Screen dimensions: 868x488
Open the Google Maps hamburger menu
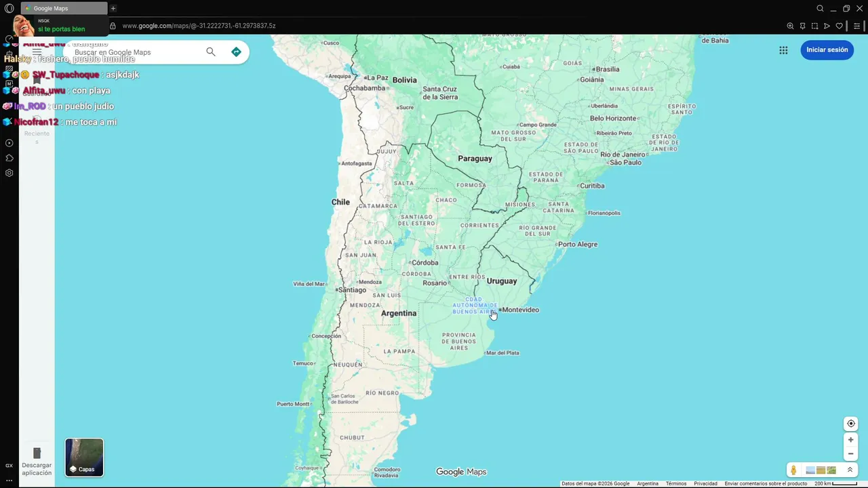pyautogui.click(x=37, y=52)
